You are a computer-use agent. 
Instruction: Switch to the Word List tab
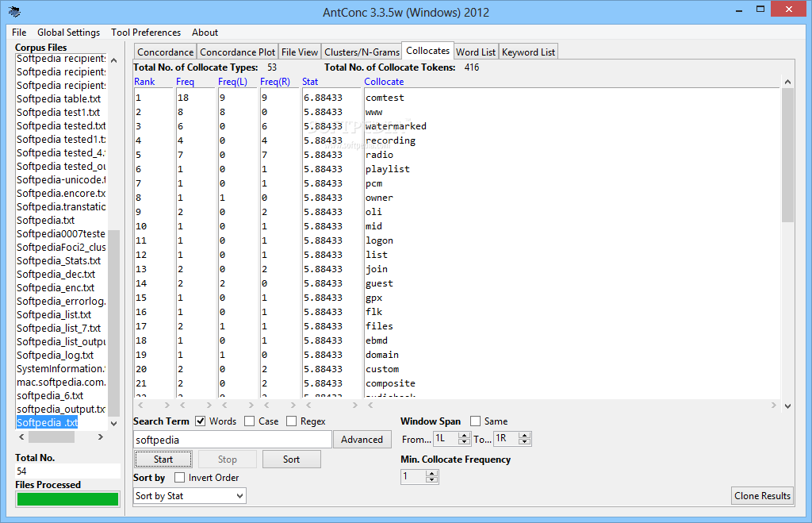476,52
